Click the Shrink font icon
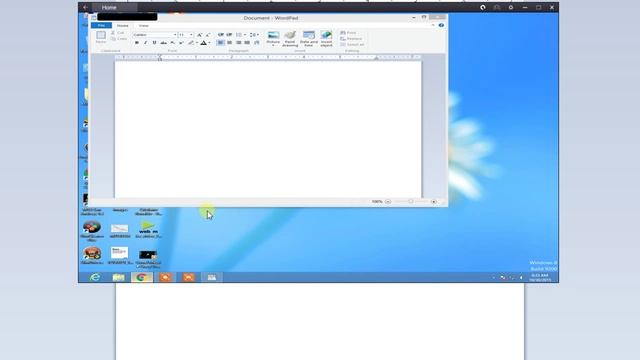Image resolution: width=640 pixels, height=360 pixels. 208,35
